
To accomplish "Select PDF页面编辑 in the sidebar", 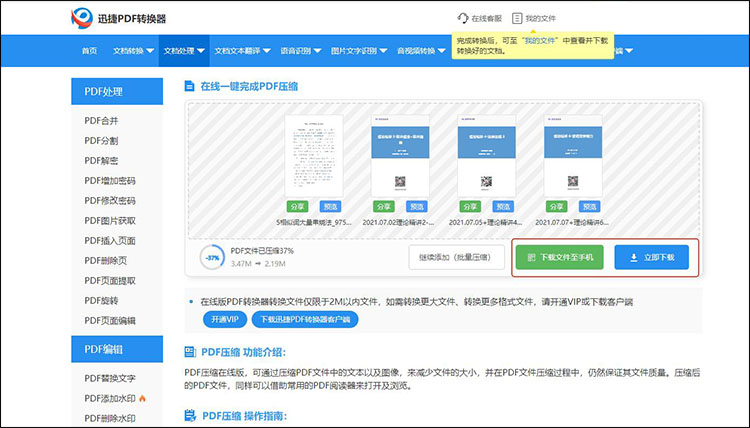I will click(110, 320).
